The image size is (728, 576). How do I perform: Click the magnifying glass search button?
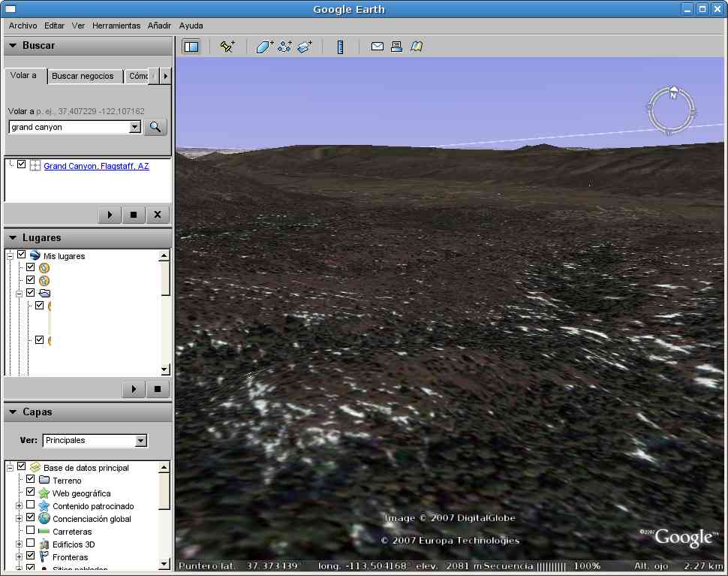(x=155, y=127)
